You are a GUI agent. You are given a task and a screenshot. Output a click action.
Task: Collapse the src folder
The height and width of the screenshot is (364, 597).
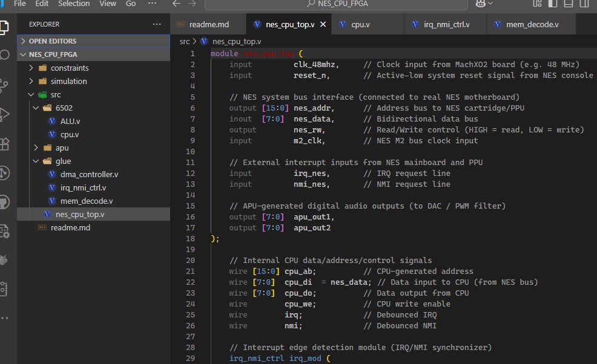click(x=93, y=94)
